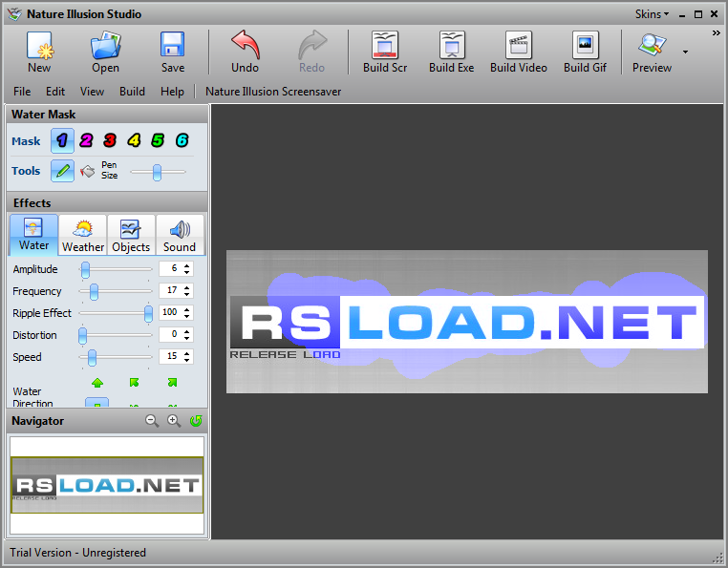Decrease Frequency with spinner down arrow
728x568 pixels.
[x=186, y=294]
